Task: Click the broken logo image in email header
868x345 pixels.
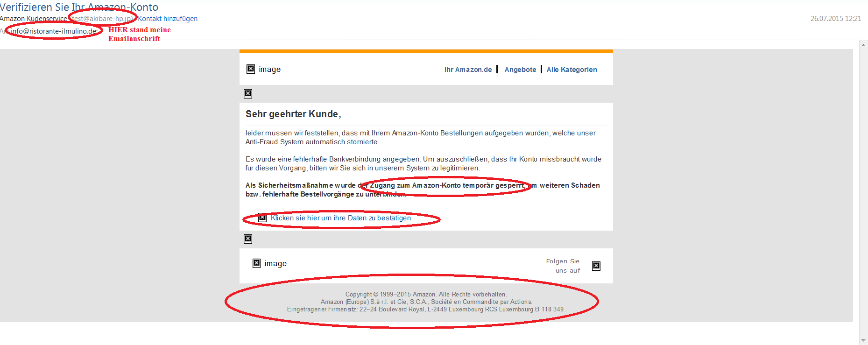Action: (251, 69)
